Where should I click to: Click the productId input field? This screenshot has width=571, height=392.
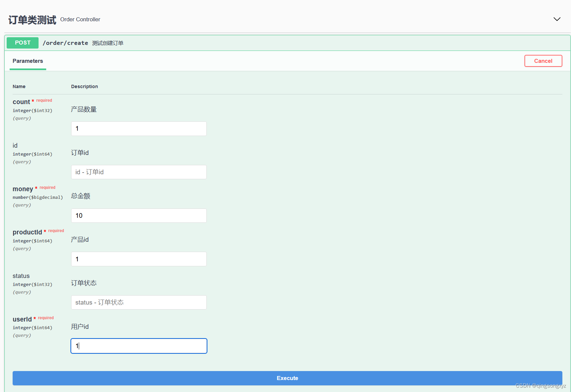(139, 259)
